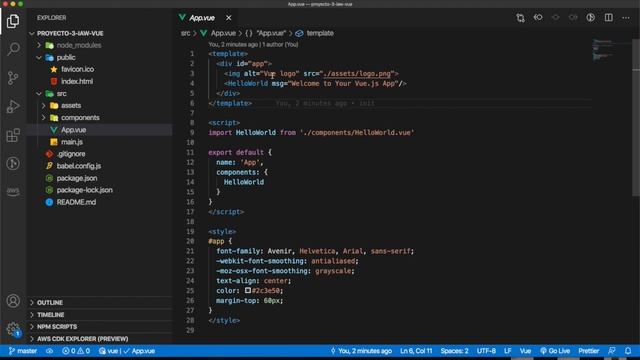The image size is (640, 360).
Task: Click the blame author codelens above template
Action: 253,44
